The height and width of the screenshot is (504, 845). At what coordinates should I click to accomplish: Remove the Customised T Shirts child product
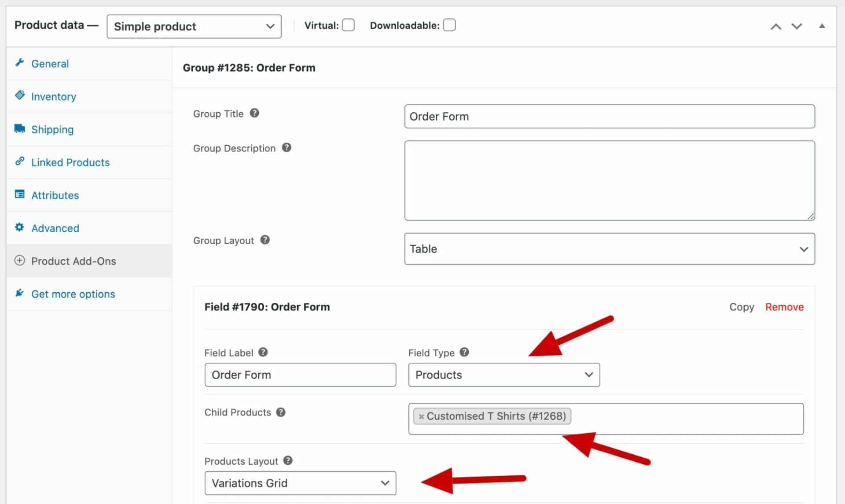point(421,416)
